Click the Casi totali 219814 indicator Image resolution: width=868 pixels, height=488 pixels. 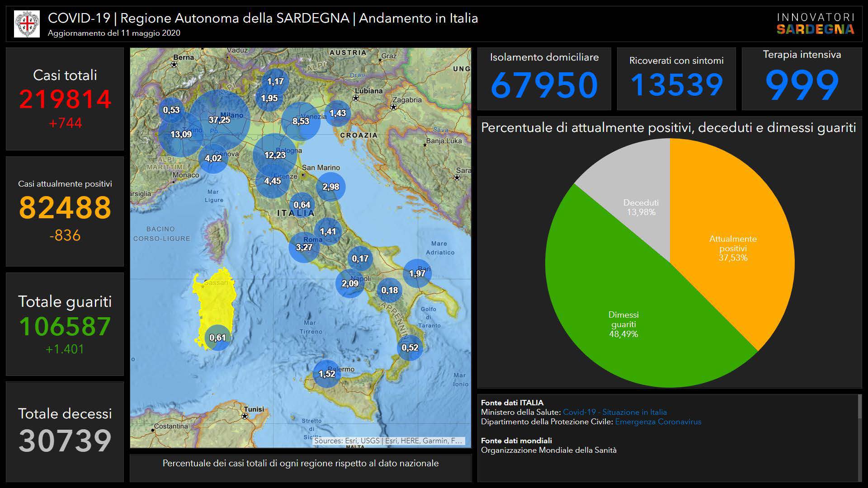pyautogui.click(x=65, y=99)
